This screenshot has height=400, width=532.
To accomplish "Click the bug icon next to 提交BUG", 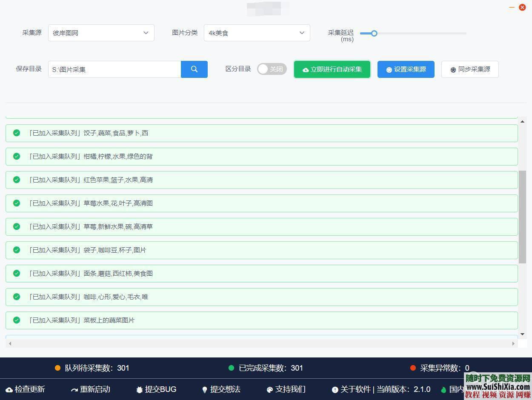I will click(x=139, y=389).
